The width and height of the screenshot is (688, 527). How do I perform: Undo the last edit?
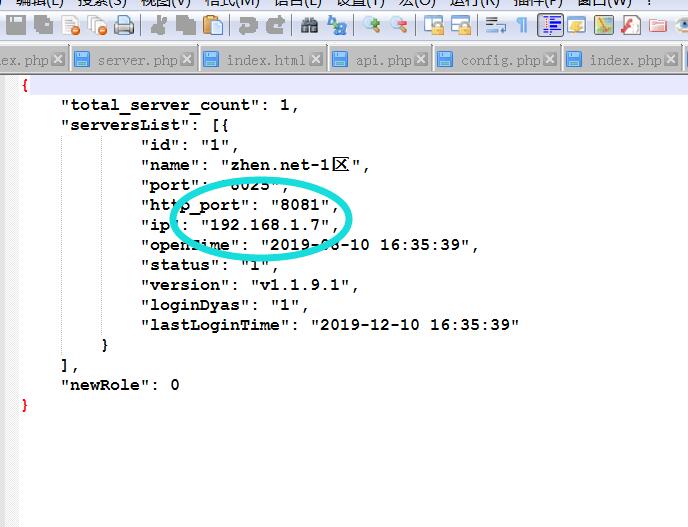tap(247, 25)
